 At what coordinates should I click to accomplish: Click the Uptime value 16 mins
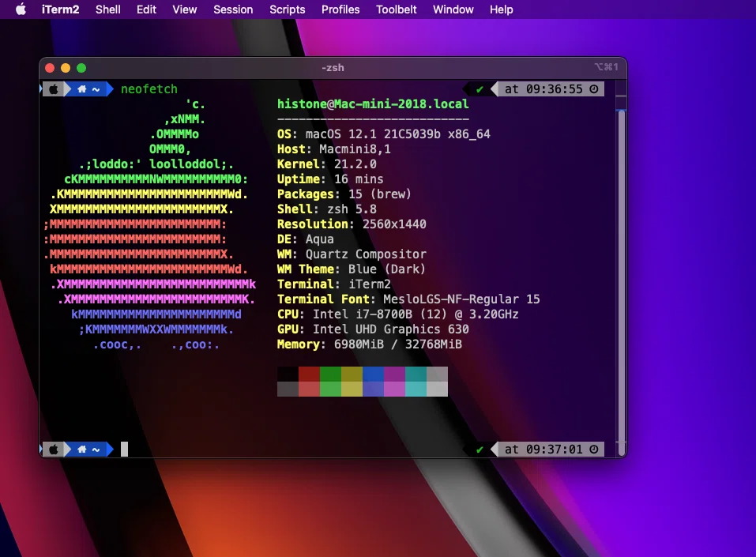pyautogui.click(x=359, y=179)
